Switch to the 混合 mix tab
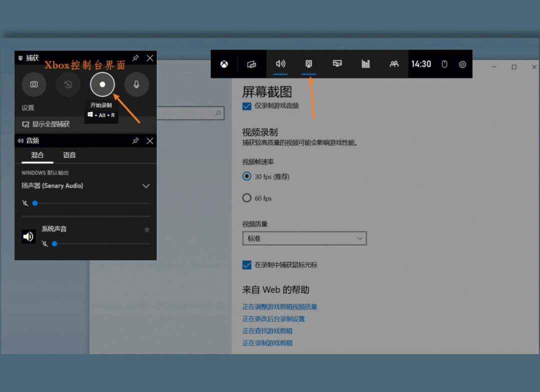The image size is (540, 392). pos(37,155)
